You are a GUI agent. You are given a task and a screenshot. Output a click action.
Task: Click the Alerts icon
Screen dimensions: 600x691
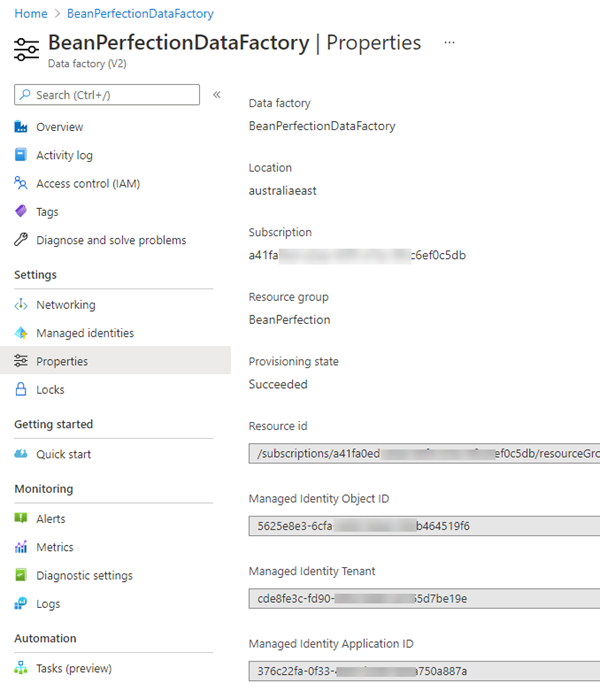point(21,518)
